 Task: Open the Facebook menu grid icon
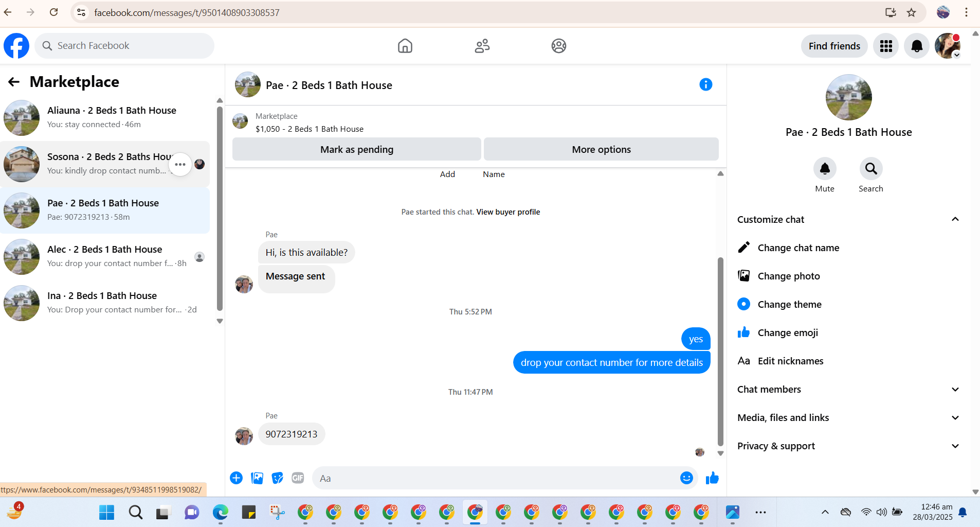(886, 46)
